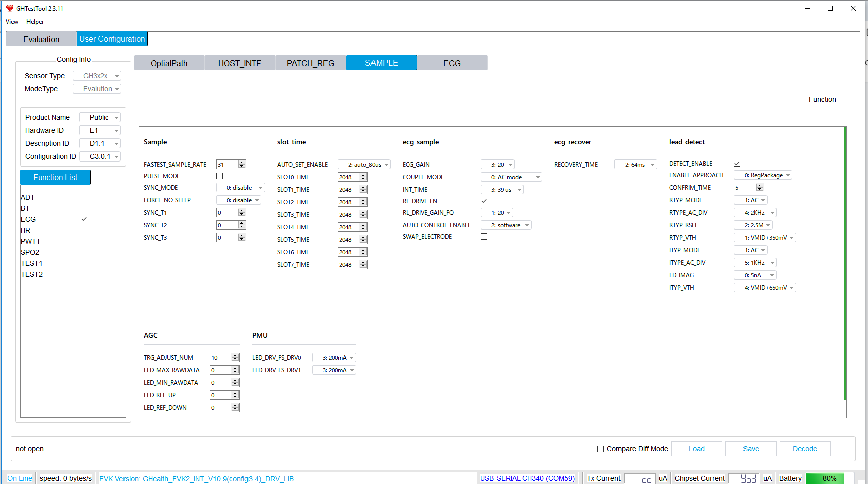868x484 pixels.
Task: Click the GHTestTool heart app icon
Action: tap(9, 8)
